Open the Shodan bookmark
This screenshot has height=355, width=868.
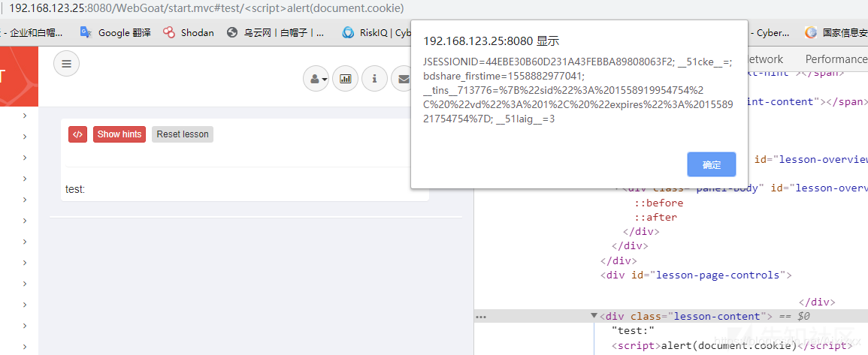coord(188,32)
